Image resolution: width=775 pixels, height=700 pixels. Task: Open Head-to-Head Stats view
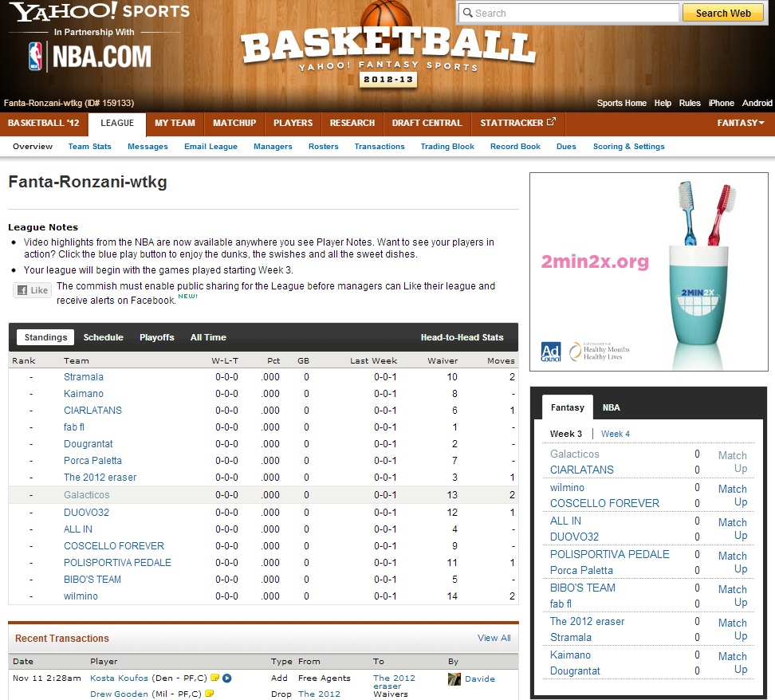462,337
